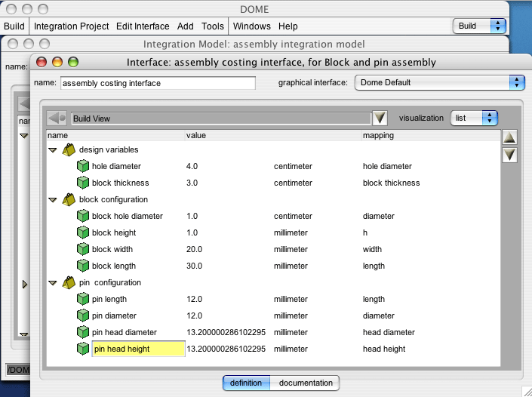The height and width of the screenshot is (397, 532).
Task: Open the Tools menu
Action: point(213,26)
